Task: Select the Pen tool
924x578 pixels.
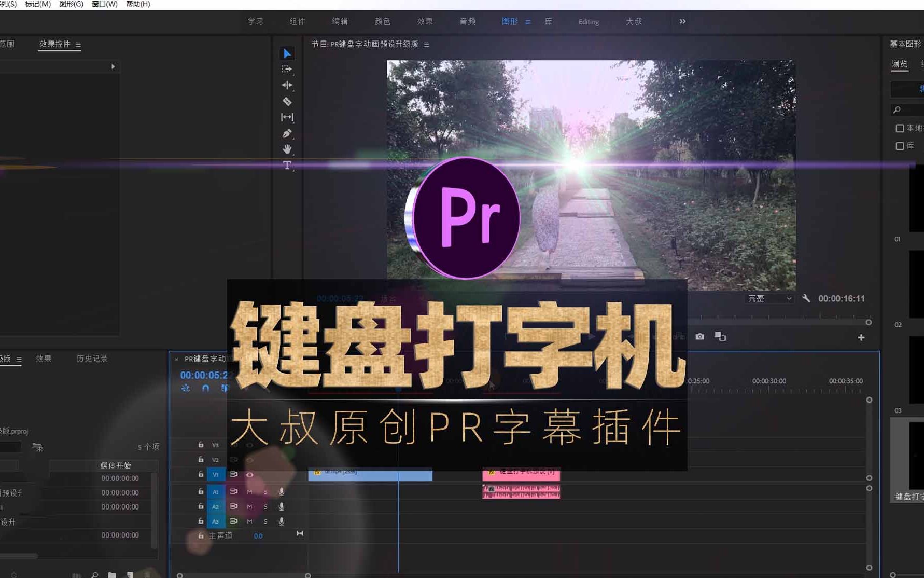Action: (287, 133)
